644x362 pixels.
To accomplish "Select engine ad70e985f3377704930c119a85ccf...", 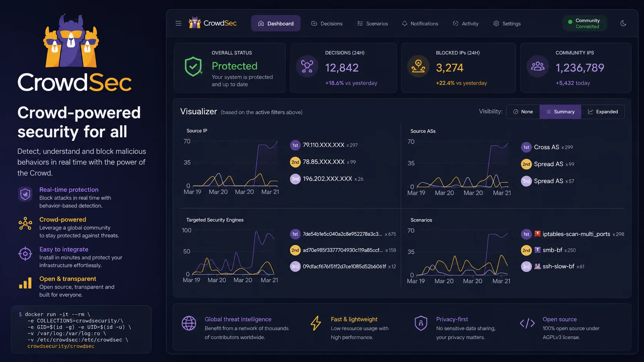I will pos(343,250).
